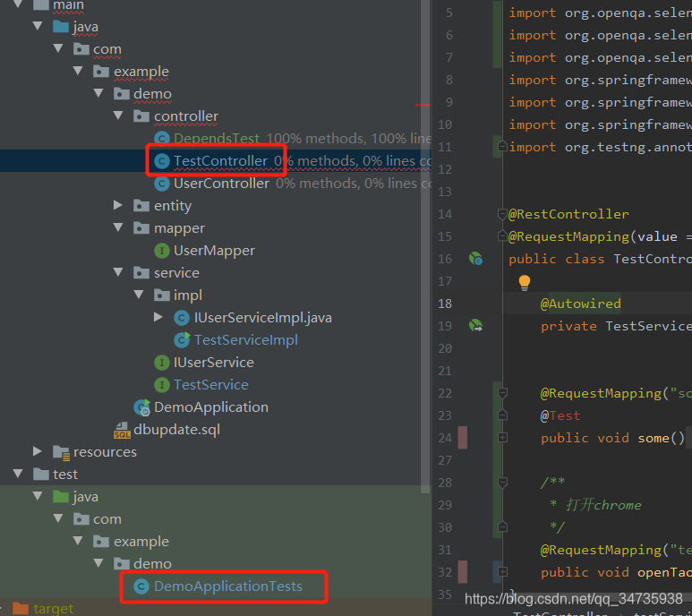The height and width of the screenshot is (616, 692).
Task: Click the project panel vertical scrollbar
Action: coord(425,247)
